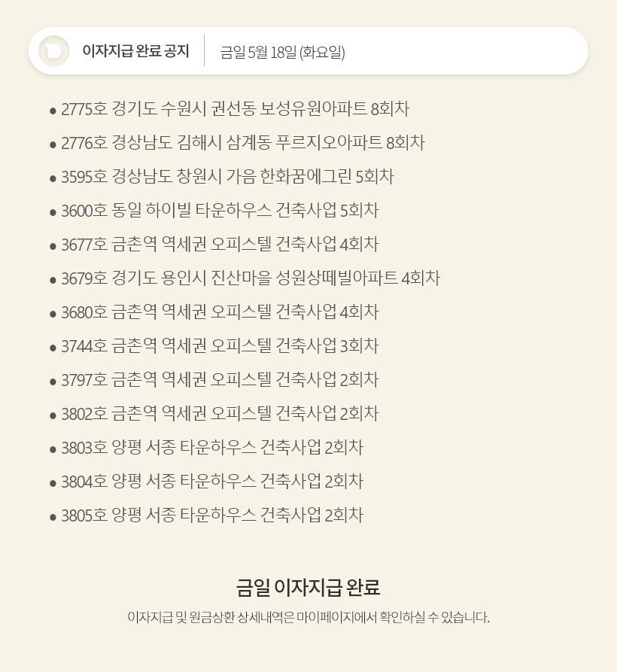Click the 금일 이자지급 완료 heading

pos(308,587)
